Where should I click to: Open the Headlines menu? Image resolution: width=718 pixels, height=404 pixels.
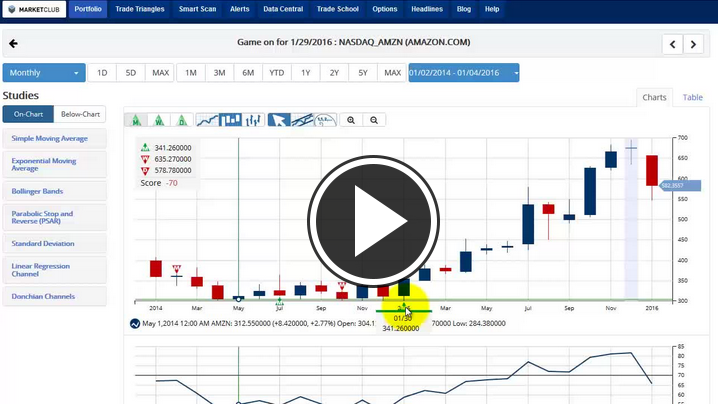click(427, 9)
